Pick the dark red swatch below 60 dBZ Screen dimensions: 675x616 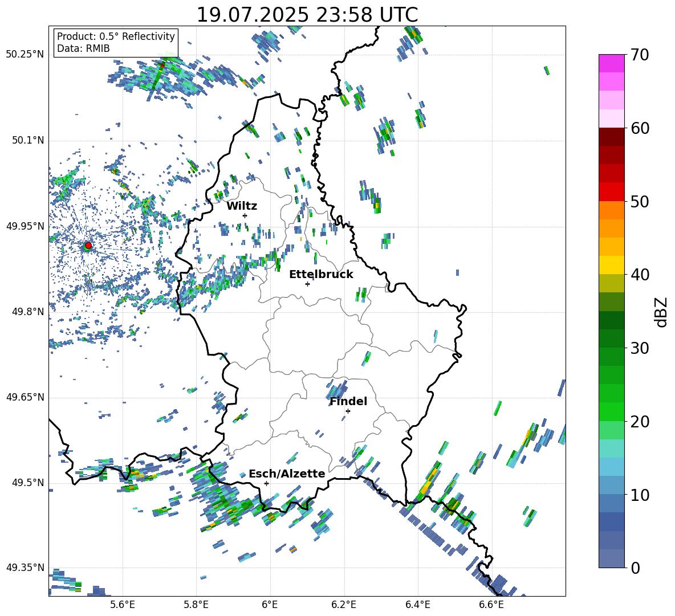pyautogui.click(x=611, y=137)
